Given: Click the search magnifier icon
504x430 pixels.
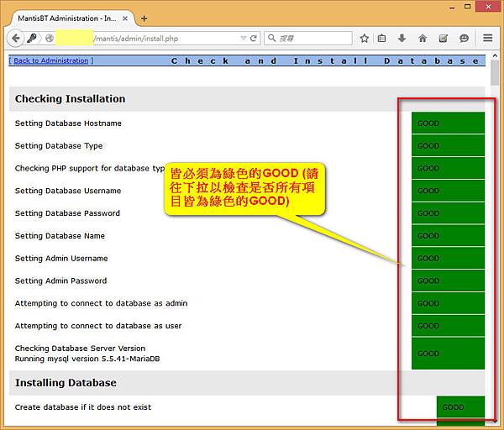Looking at the screenshot, I should [x=272, y=39].
